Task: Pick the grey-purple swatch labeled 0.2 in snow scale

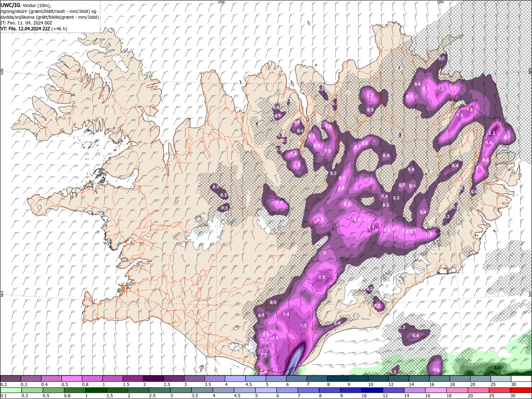Action: 11,379
